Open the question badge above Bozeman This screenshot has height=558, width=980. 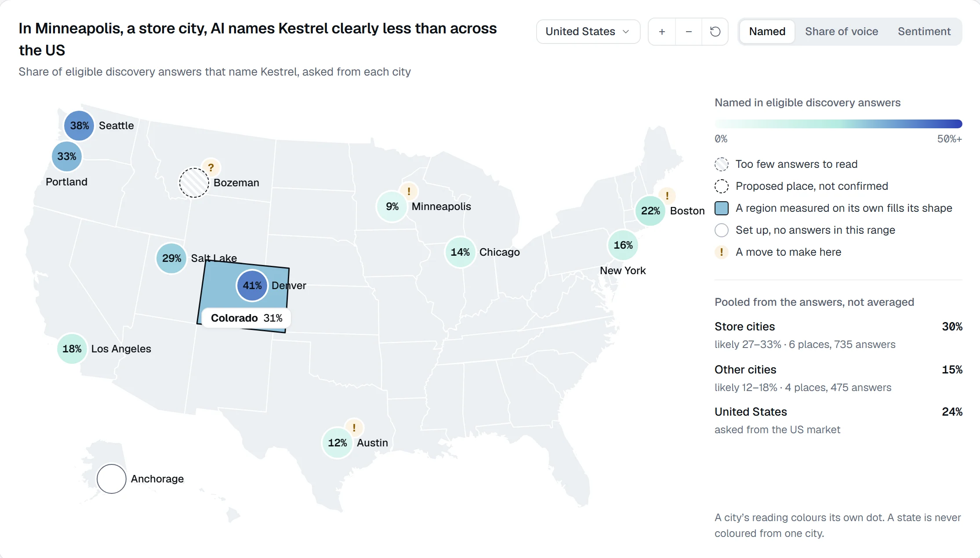point(211,167)
